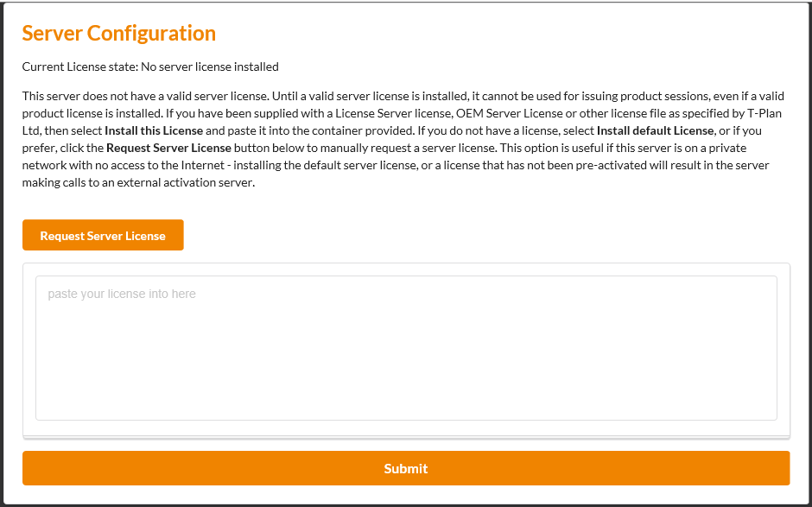
Task: Click the paste your license placeholder text
Action: [x=122, y=295]
